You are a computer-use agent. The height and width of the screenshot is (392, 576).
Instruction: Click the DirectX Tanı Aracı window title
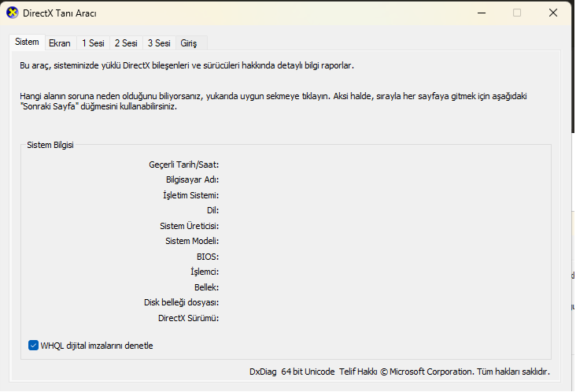click(60, 13)
